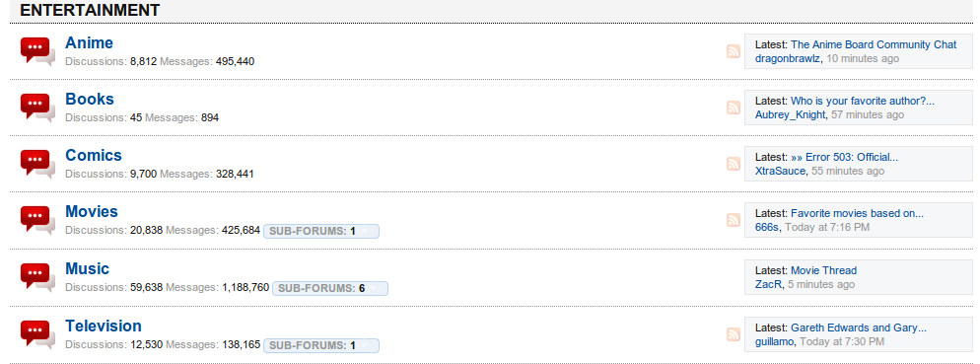980x364 pixels.
Task: Click the Books forum speech-bubble icon
Action: click(x=37, y=108)
